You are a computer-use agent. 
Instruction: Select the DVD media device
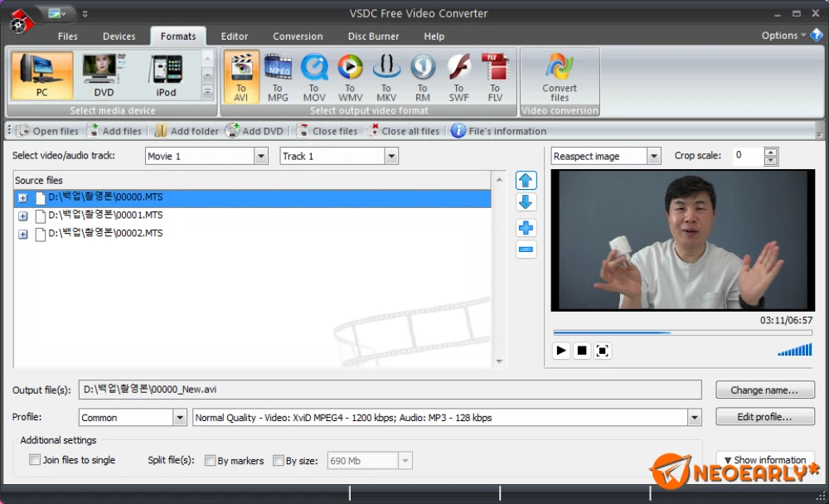coord(104,75)
